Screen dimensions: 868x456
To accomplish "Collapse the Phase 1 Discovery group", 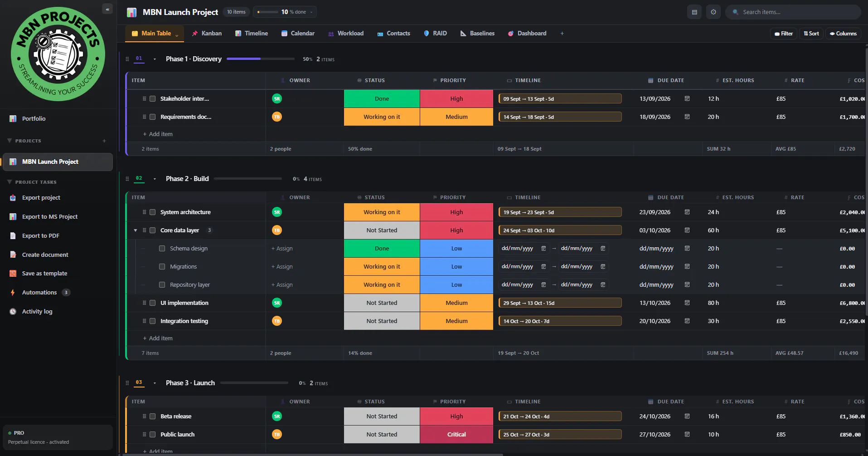I will [x=155, y=59].
